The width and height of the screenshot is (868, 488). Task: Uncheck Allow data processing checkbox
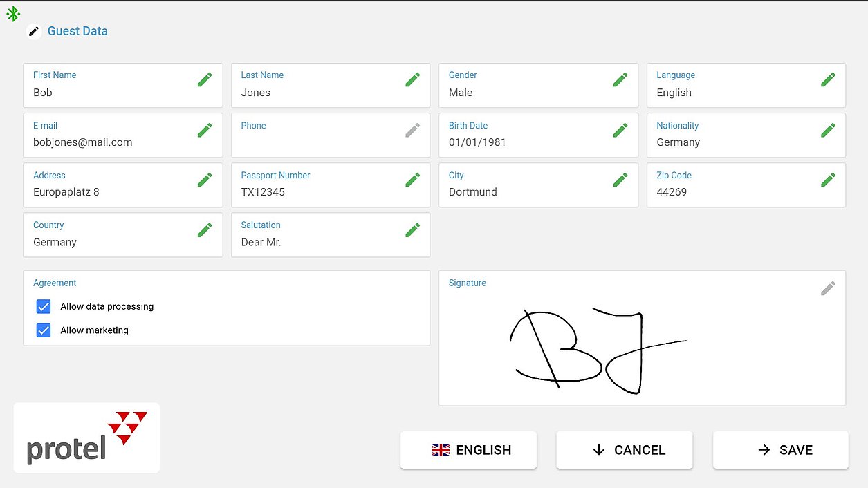point(44,306)
